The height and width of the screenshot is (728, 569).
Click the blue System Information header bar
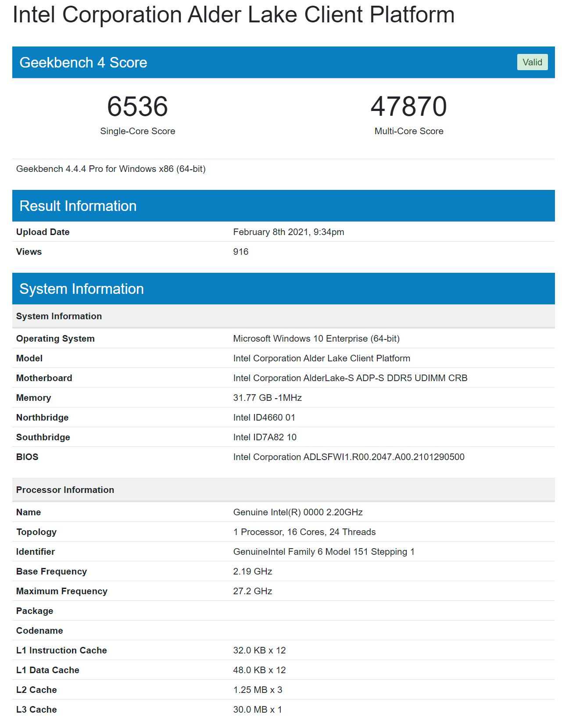[x=283, y=289]
